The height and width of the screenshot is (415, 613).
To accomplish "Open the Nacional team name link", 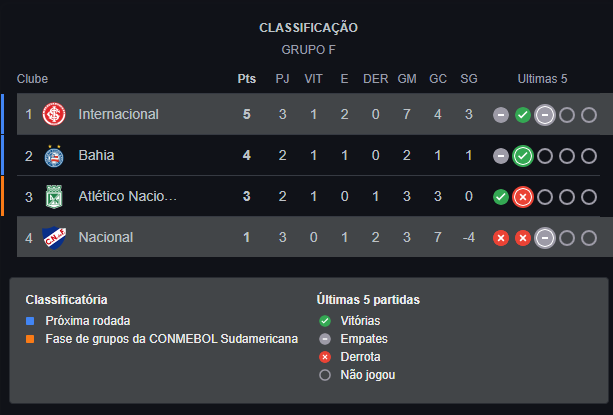I will 106,237.
